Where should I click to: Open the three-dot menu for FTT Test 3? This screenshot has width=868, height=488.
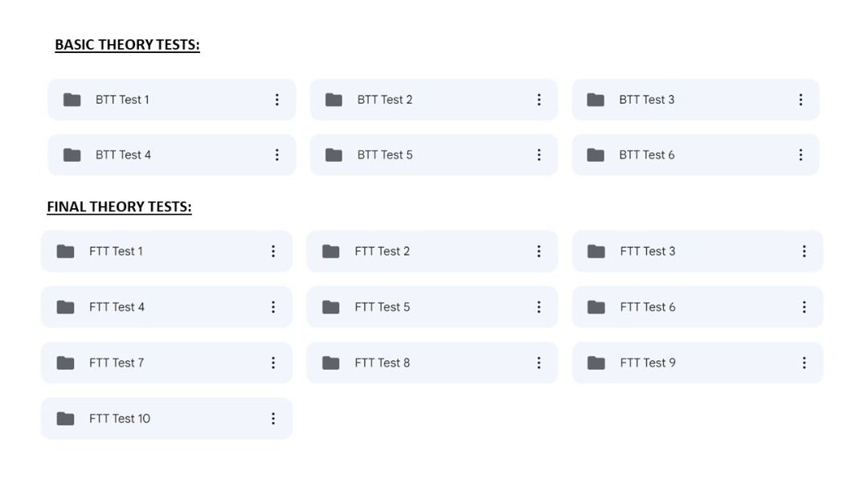click(804, 251)
